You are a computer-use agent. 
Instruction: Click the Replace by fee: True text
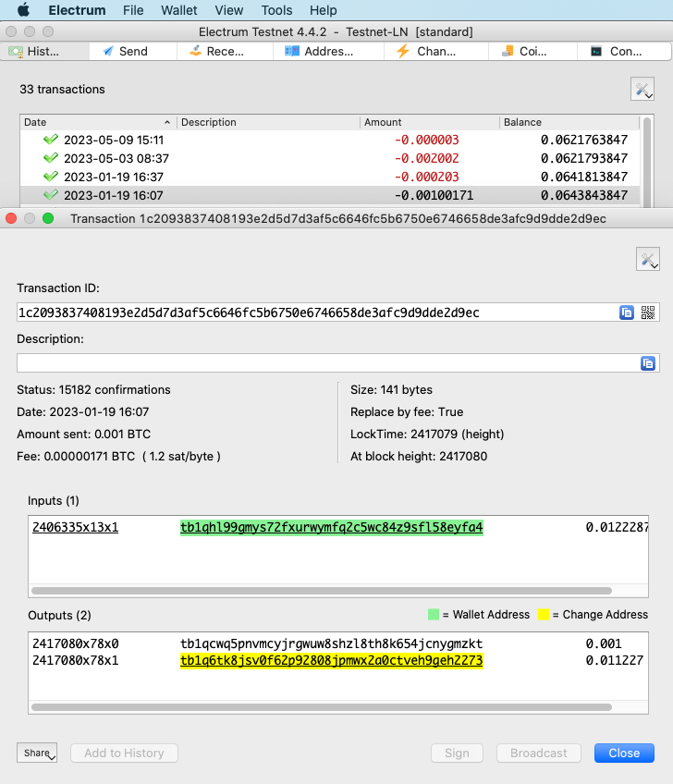(407, 412)
